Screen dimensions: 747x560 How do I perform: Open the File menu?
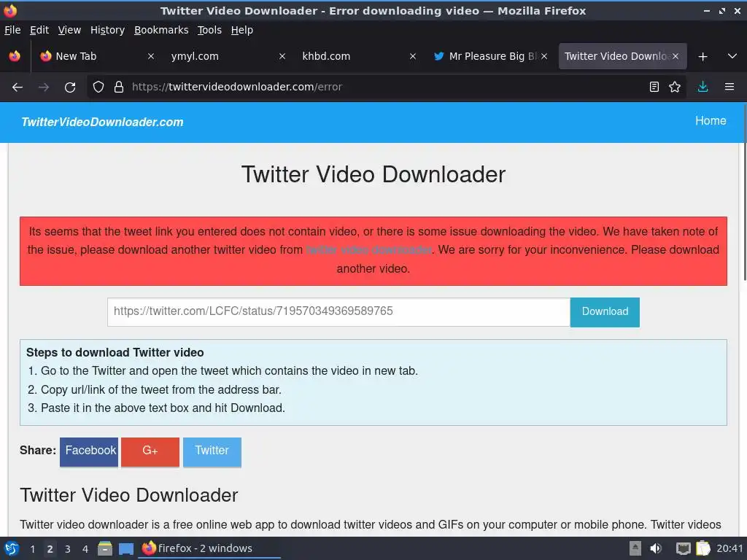click(12, 30)
